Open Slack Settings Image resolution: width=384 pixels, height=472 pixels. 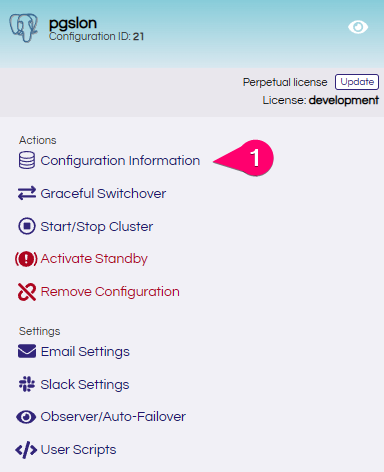point(85,385)
